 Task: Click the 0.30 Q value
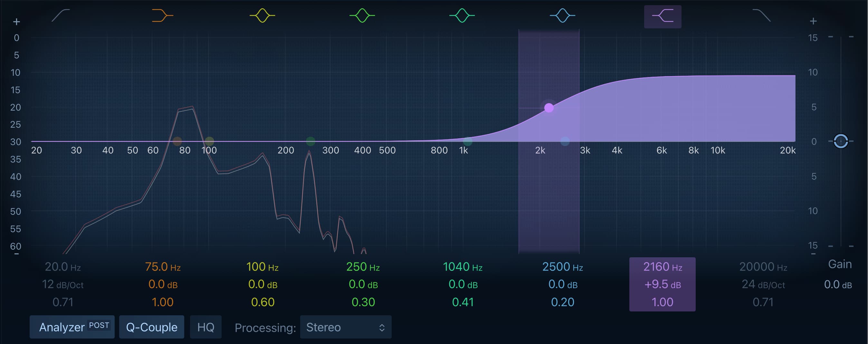tap(363, 302)
